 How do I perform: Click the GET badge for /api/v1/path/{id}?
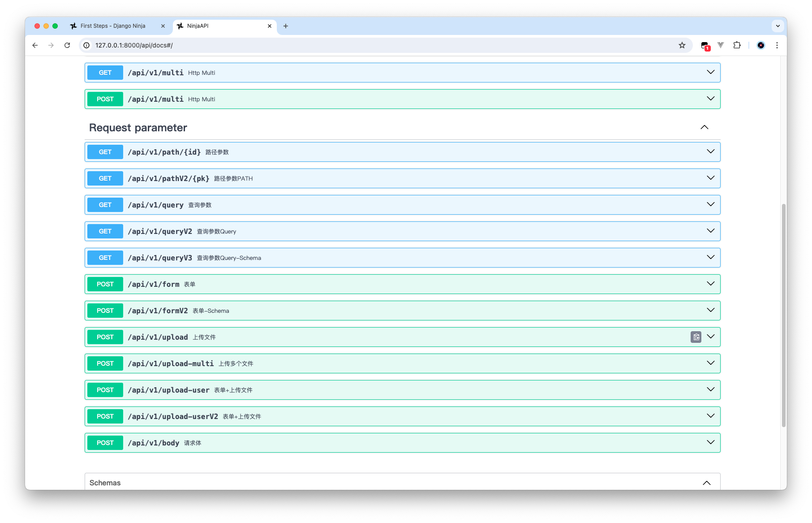point(105,152)
